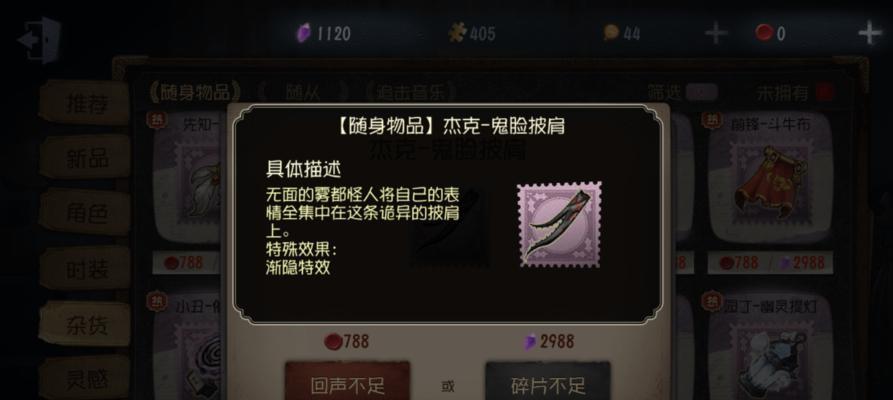Toggle the 未拥有 filter checkbox
The height and width of the screenshot is (400, 893).
[824, 92]
